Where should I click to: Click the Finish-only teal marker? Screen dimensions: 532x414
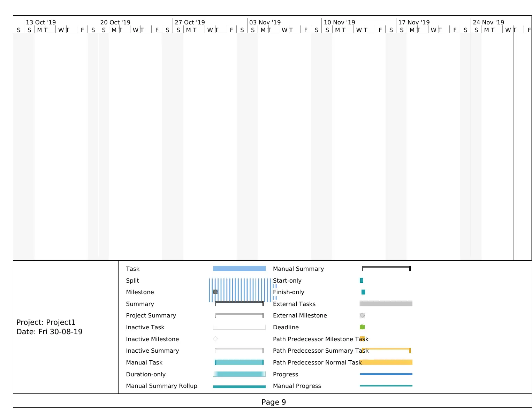[363, 292]
